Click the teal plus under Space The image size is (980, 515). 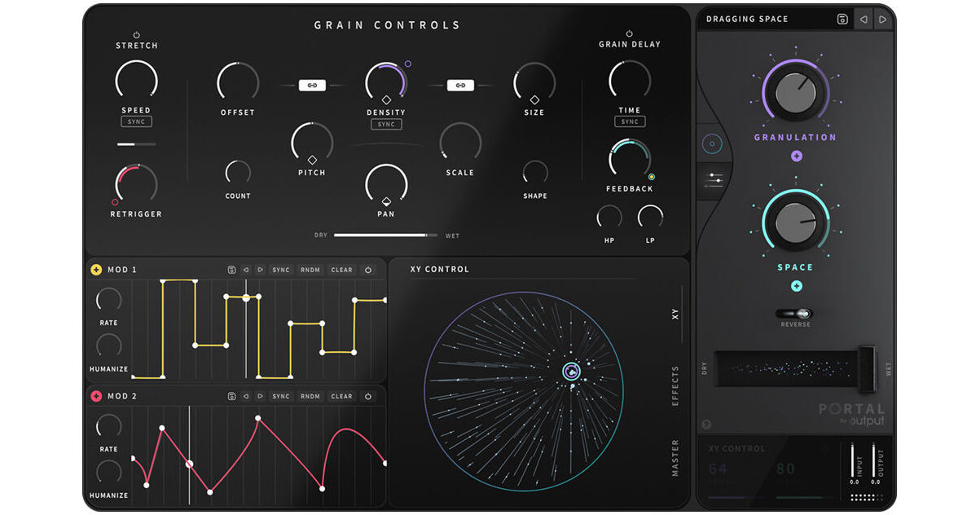(796, 285)
